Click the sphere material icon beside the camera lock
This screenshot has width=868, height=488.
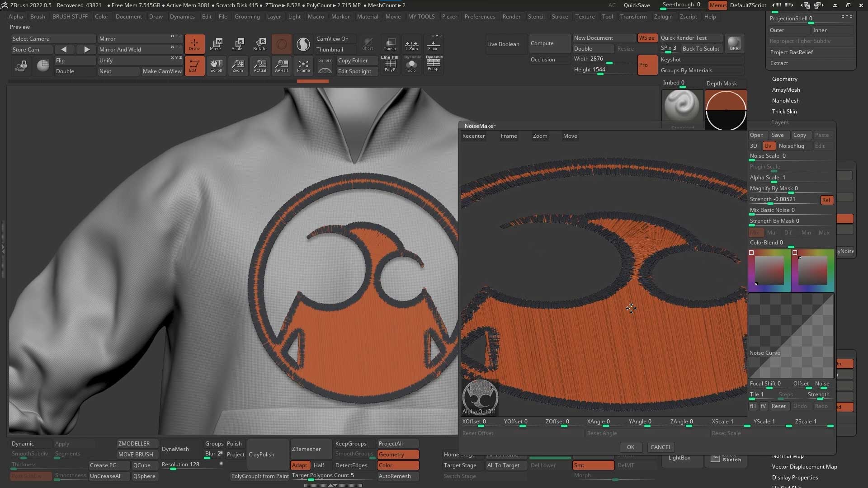point(43,66)
